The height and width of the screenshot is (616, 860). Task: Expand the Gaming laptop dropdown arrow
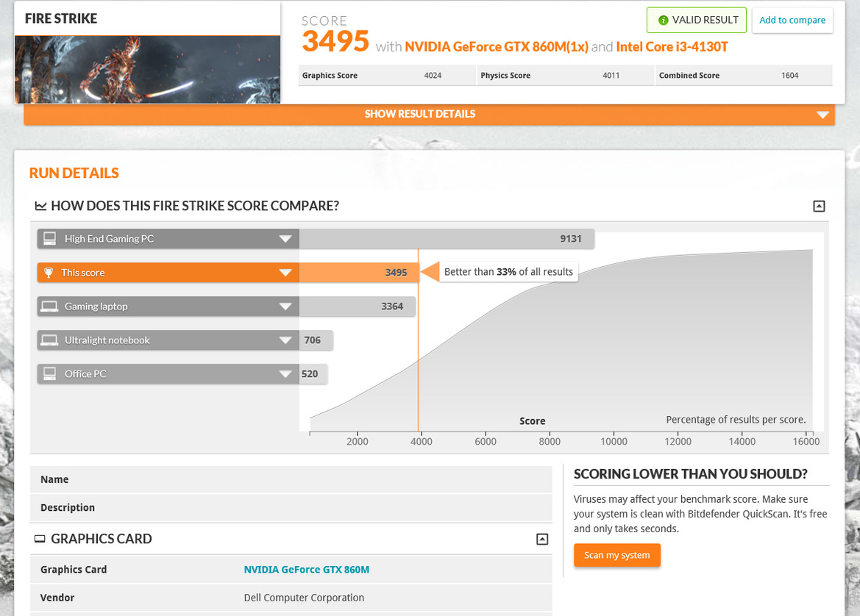pos(285,307)
